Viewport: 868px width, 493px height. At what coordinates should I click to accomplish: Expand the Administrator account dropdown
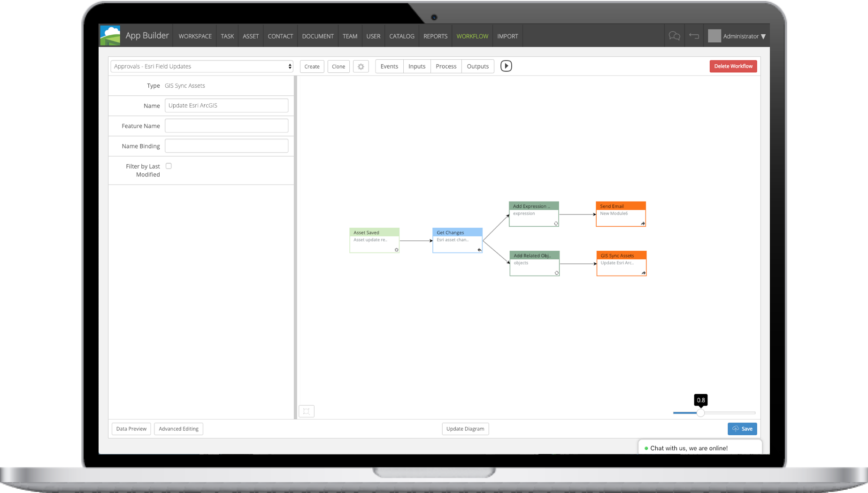(x=741, y=36)
